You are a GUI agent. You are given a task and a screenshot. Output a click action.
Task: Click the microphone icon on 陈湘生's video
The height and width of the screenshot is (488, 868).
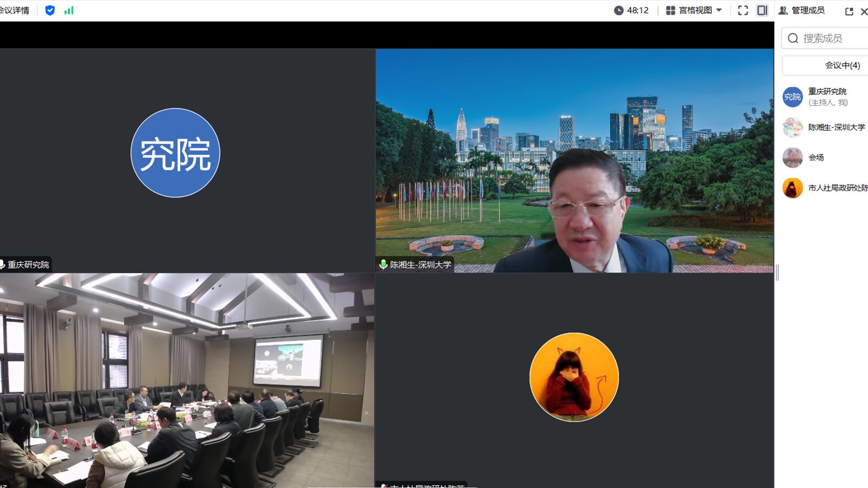pyautogui.click(x=383, y=265)
